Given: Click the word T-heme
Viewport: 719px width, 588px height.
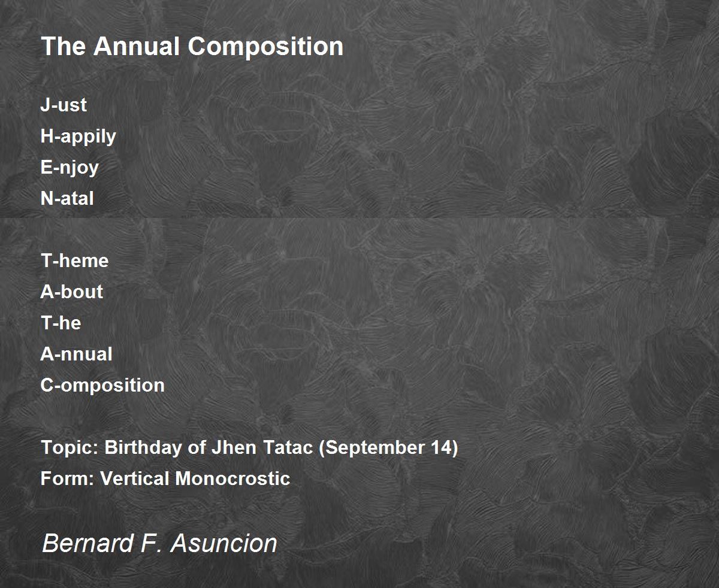Looking at the screenshot, I should (75, 260).
